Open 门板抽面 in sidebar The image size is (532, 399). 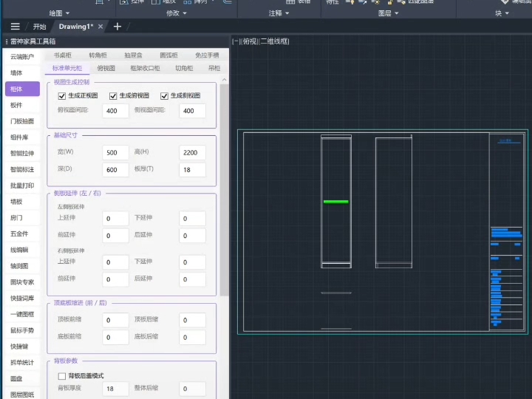point(22,121)
